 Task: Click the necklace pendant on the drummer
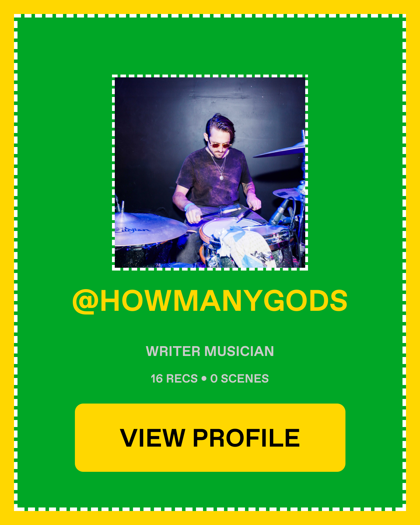point(221,177)
